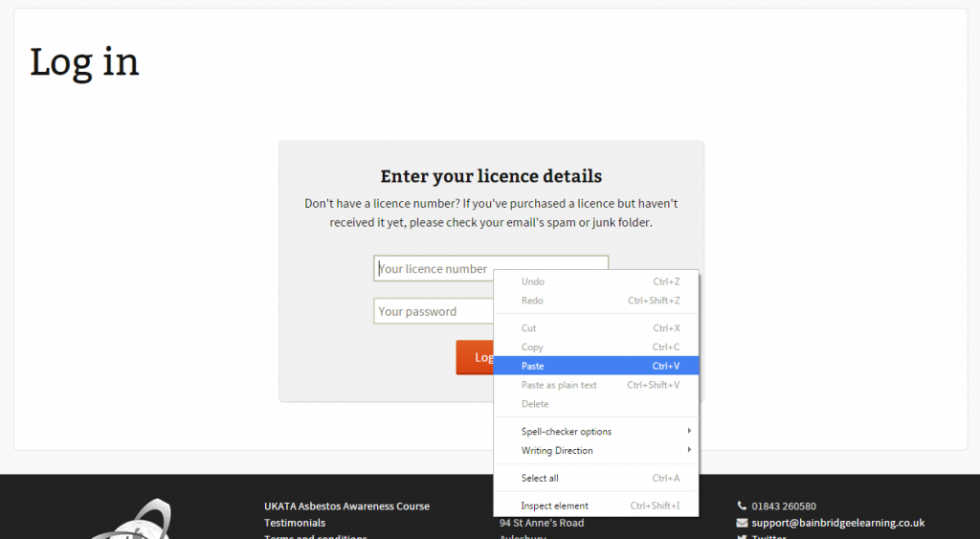The width and height of the screenshot is (980, 539).
Task: Expand the Spell-checker options submenu arrow
Action: (x=689, y=432)
